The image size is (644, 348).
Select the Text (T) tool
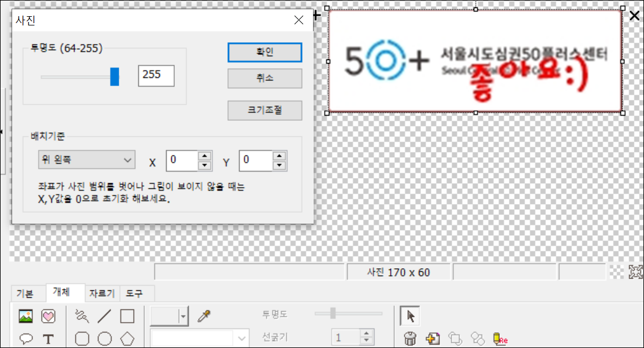point(48,339)
